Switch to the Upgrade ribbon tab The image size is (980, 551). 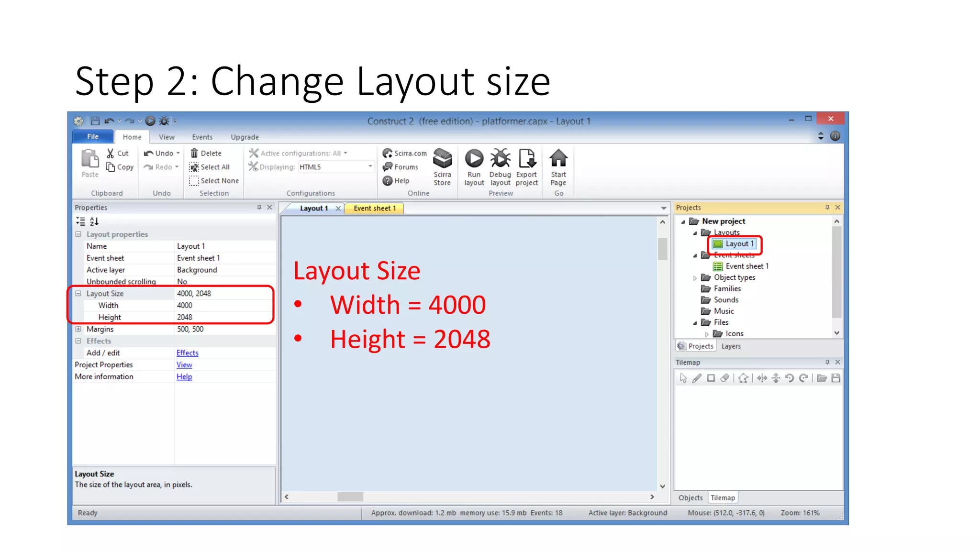(245, 137)
